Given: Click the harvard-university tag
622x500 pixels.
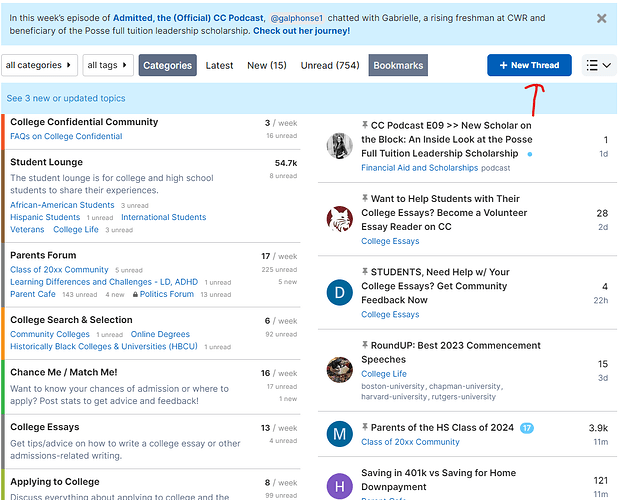Looking at the screenshot, I should coord(394,396).
